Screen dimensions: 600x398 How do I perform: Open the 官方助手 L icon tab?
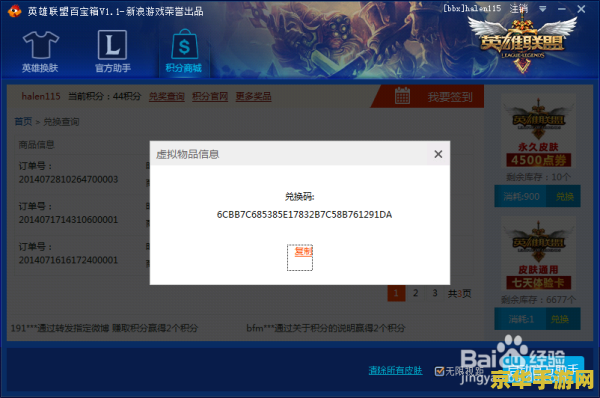point(112,52)
